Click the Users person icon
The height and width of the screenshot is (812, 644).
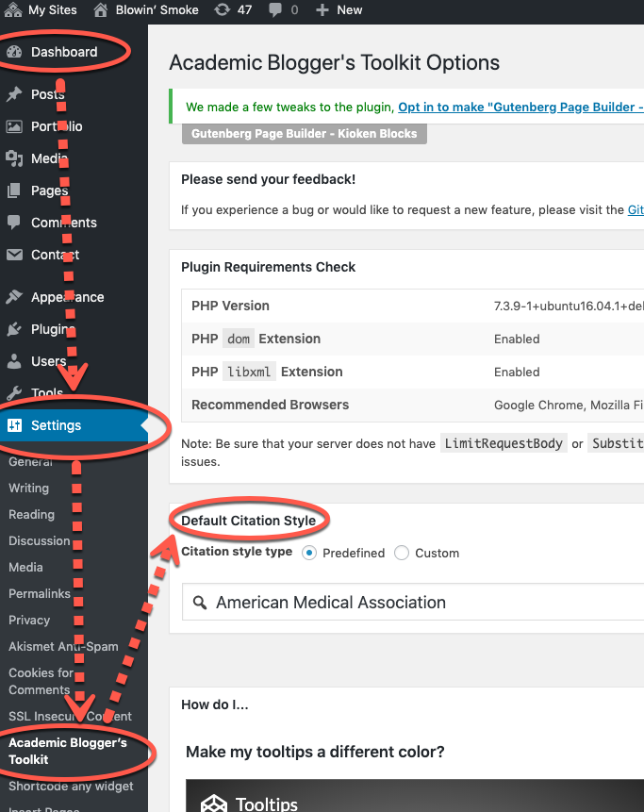[14, 361]
